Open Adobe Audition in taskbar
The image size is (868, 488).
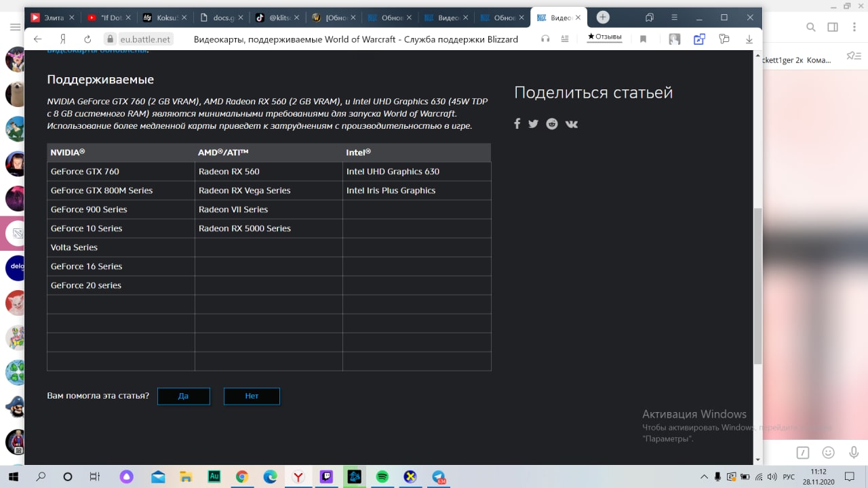(214, 477)
